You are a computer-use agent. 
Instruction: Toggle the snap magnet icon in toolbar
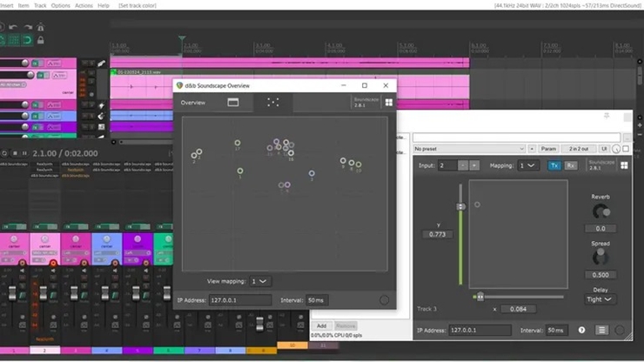(x=27, y=40)
